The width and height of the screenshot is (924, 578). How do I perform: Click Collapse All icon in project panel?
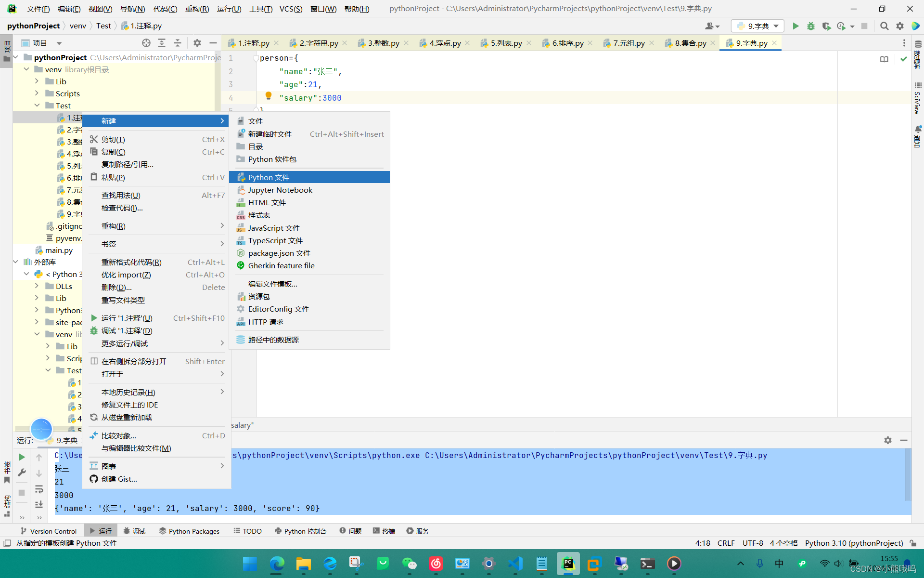(x=177, y=43)
